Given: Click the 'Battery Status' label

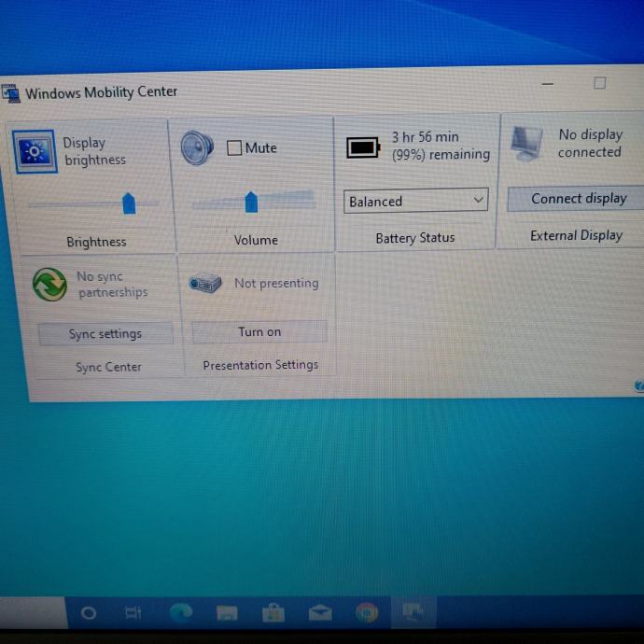Looking at the screenshot, I should click(415, 238).
